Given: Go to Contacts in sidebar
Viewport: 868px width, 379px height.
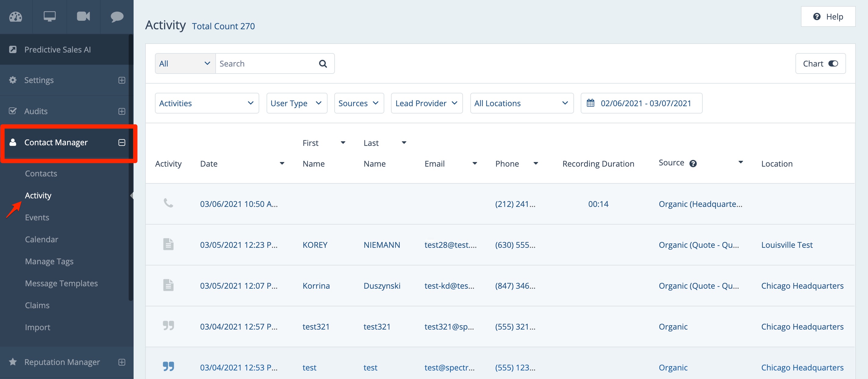Looking at the screenshot, I should 41,173.
